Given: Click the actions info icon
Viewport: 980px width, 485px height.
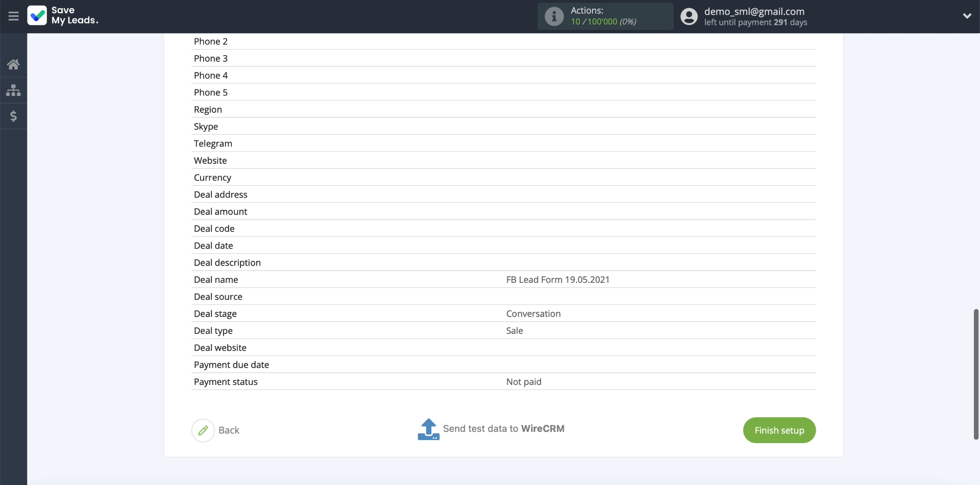Looking at the screenshot, I should (554, 16).
